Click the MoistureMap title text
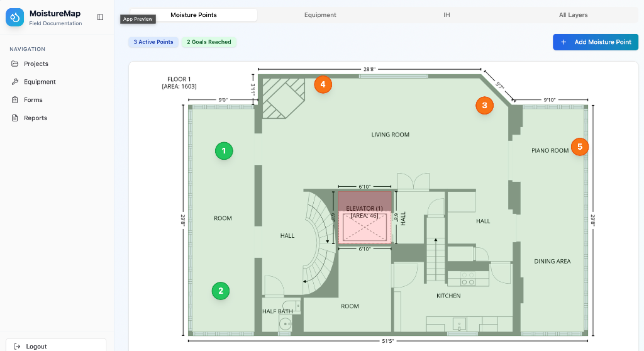Image resolution: width=644 pixels, height=351 pixels. [x=55, y=14]
